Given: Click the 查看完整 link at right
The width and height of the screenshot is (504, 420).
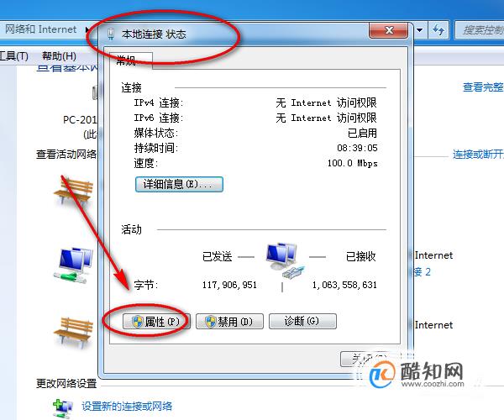Looking at the screenshot, I should click(483, 87).
